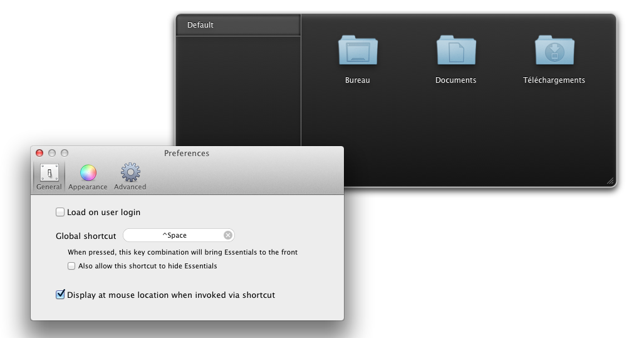Image resolution: width=644 pixels, height=338 pixels.
Task: Open the Téléchargements folder icon
Action: pyautogui.click(x=554, y=51)
